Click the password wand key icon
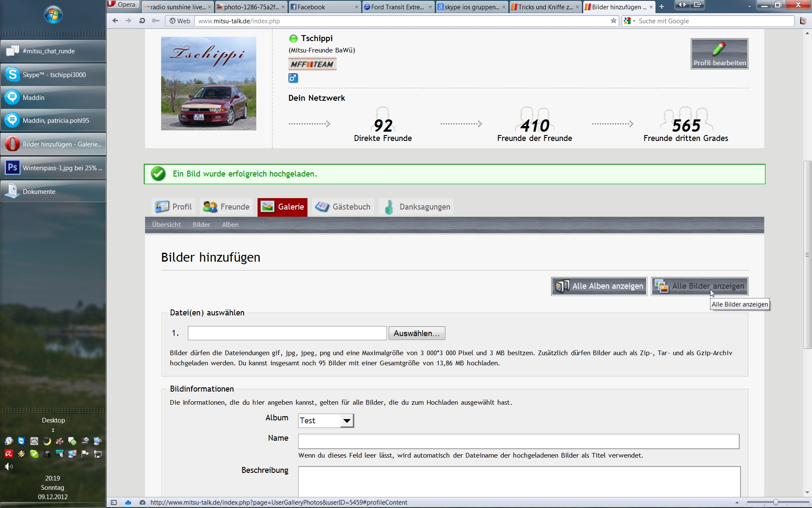812x508 pixels. coord(156,21)
